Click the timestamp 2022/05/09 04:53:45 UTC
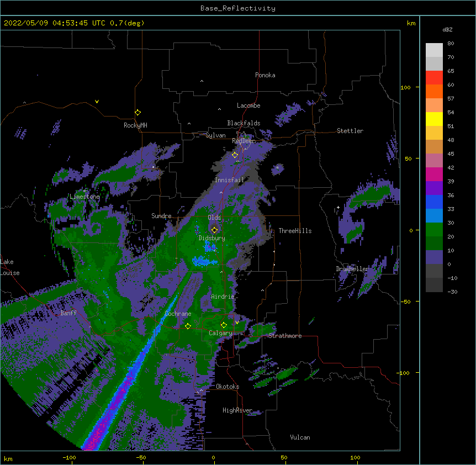The image size is (476, 465). coord(55,23)
